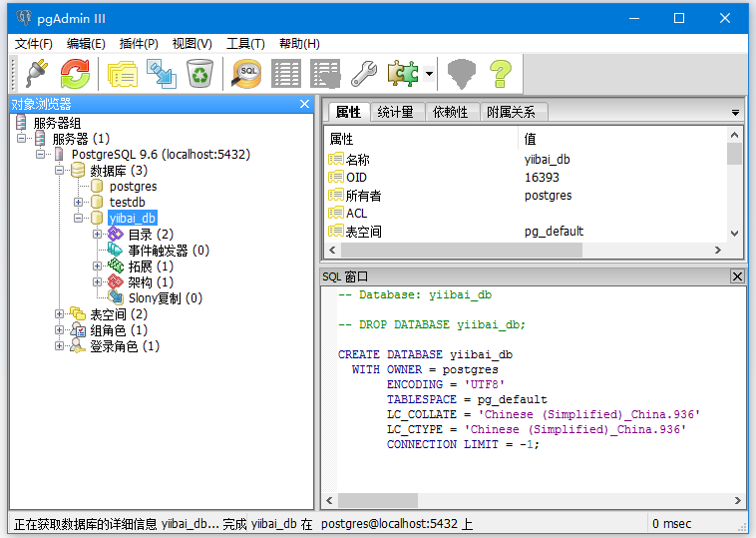Screen dimensions: 756x538
Task: Open the 工具(T) menu
Action: pyautogui.click(x=245, y=44)
